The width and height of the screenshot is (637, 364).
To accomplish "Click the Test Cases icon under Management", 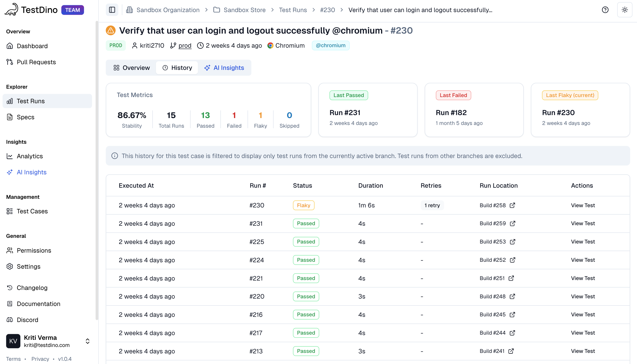I will click(x=9, y=211).
